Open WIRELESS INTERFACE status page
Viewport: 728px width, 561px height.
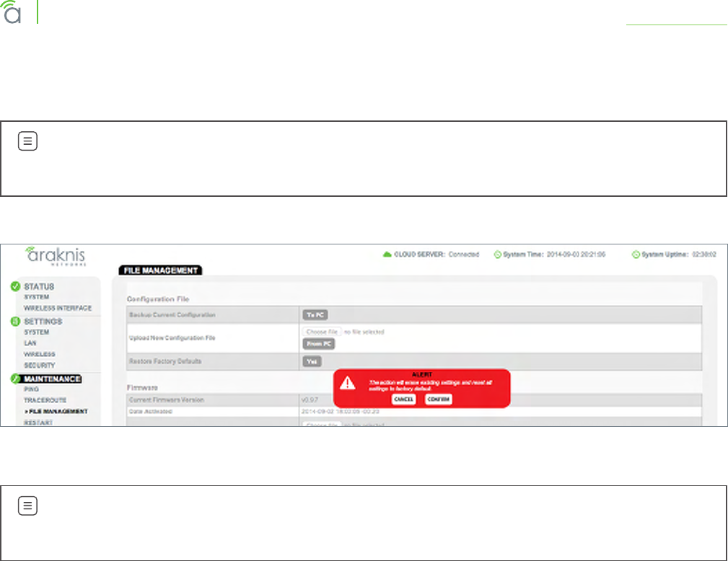(x=58, y=308)
